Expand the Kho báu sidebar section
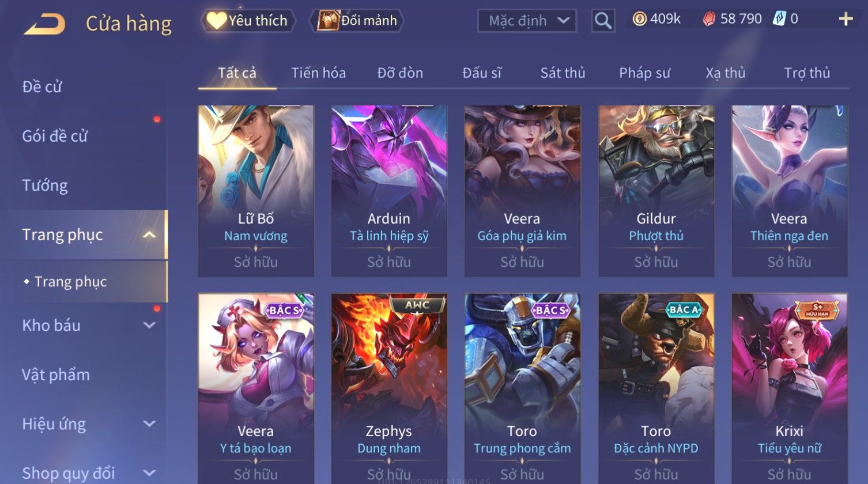868x484 pixels. click(x=149, y=326)
